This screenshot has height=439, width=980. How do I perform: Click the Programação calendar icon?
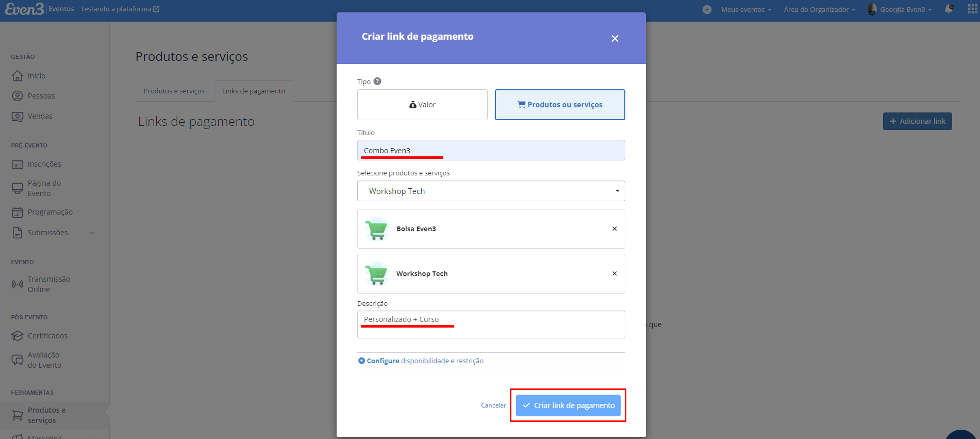point(17,212)
